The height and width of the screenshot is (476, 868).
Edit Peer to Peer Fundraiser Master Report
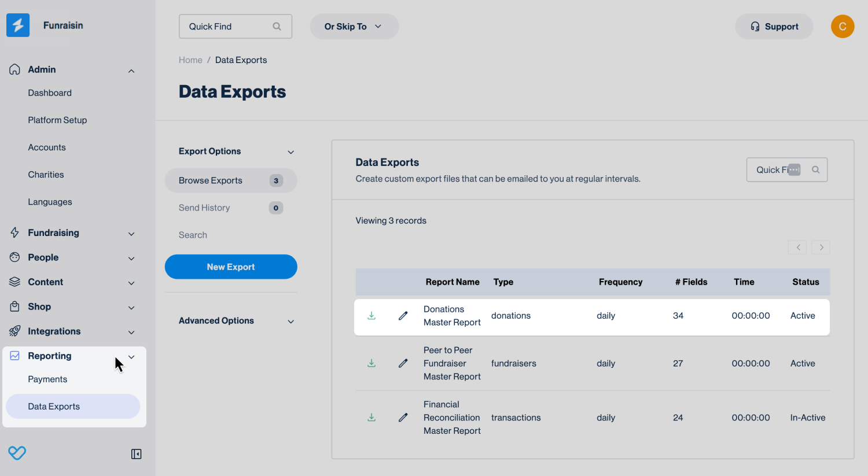coord(403,363)
